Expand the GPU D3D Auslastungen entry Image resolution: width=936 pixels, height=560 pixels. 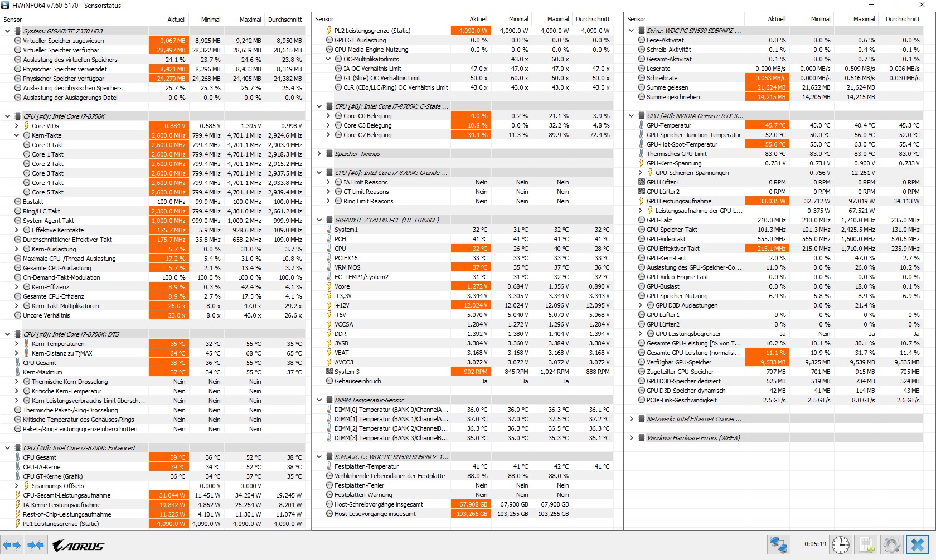(x=640, y=305)
